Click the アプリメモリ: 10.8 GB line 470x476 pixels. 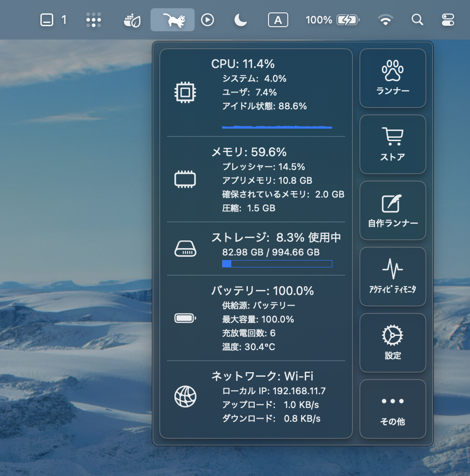pyautogui.click(x=267, y=181)
